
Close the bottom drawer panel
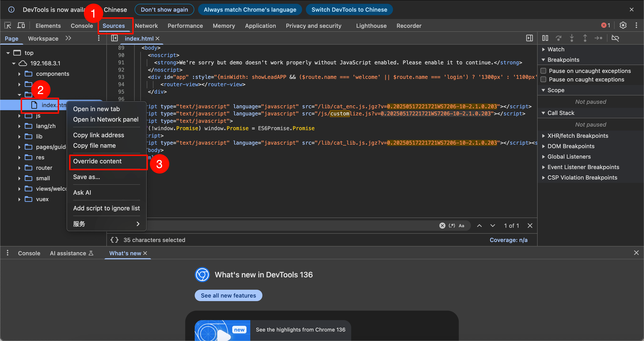click(x=636, y=253)
